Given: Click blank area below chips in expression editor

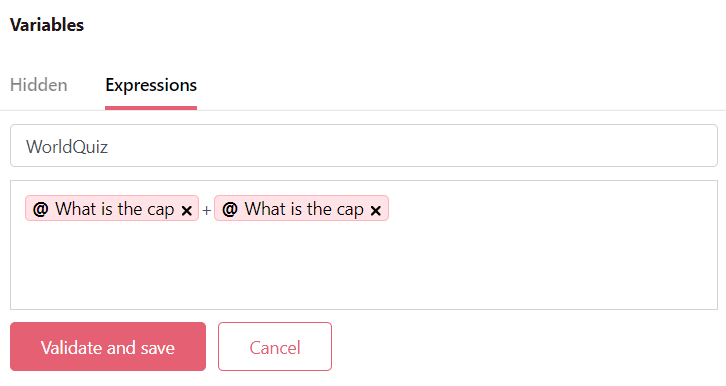Looking at the screenshot, I should pos(364,268).
